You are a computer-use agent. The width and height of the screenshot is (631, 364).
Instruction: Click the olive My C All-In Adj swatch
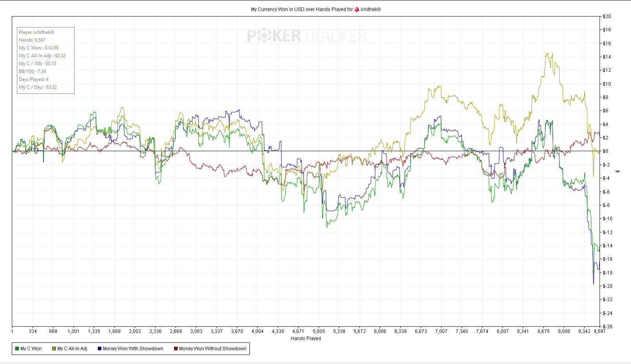click(x=54, y=349)
